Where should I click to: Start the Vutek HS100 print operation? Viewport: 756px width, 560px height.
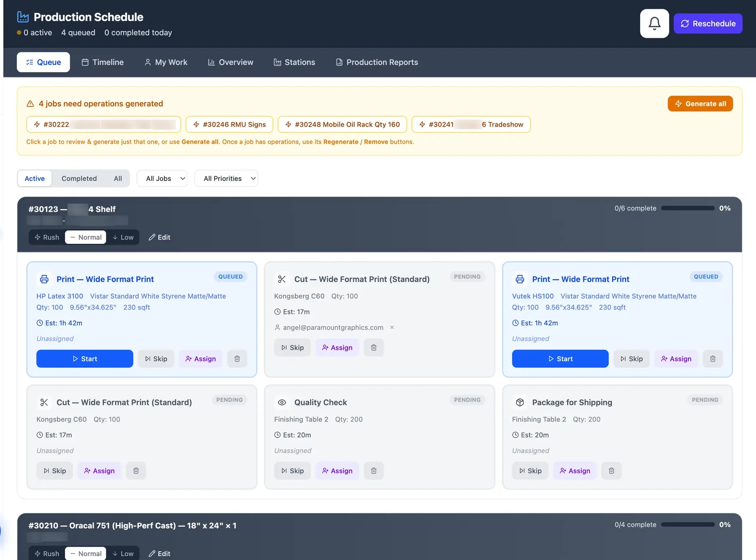tap(560, 359)
